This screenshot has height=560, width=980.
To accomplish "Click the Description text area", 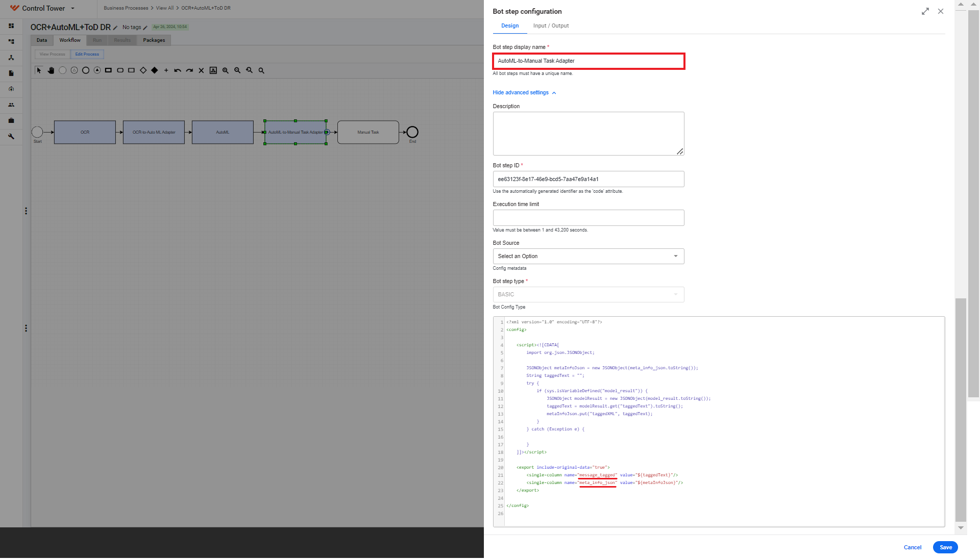I will (588, 134).
